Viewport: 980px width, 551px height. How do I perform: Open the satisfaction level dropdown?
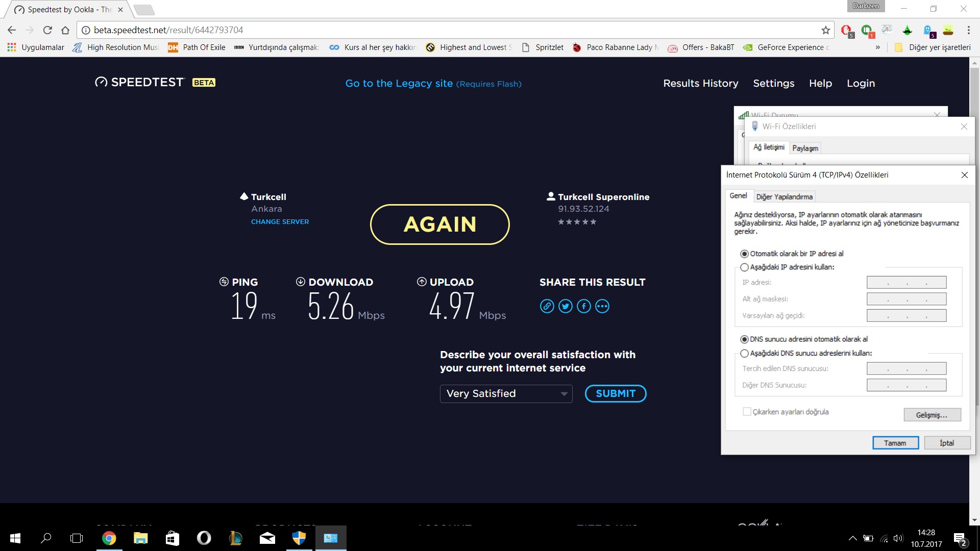coord(506,393)
